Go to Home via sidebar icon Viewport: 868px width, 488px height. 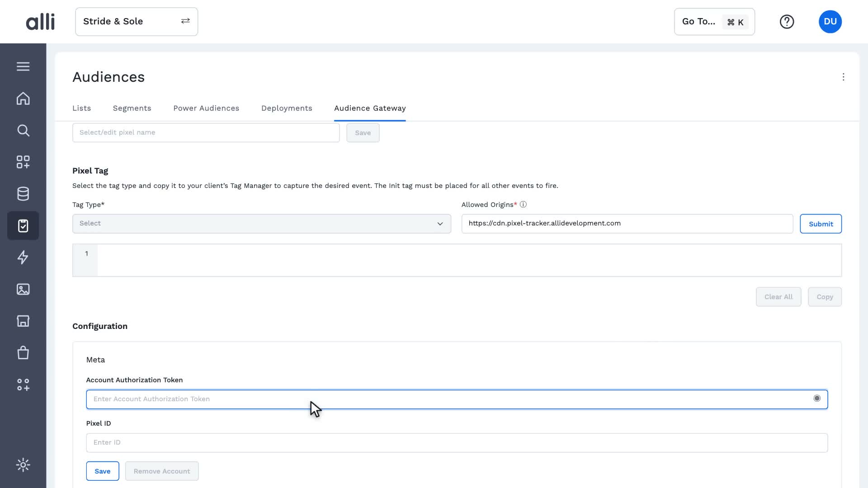23,99
